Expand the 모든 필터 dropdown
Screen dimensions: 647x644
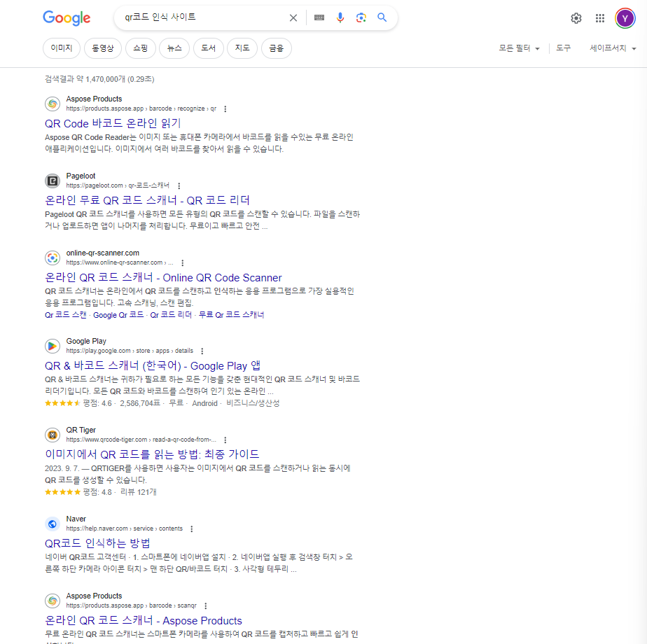pyautogui.click(x=519, y=48)
